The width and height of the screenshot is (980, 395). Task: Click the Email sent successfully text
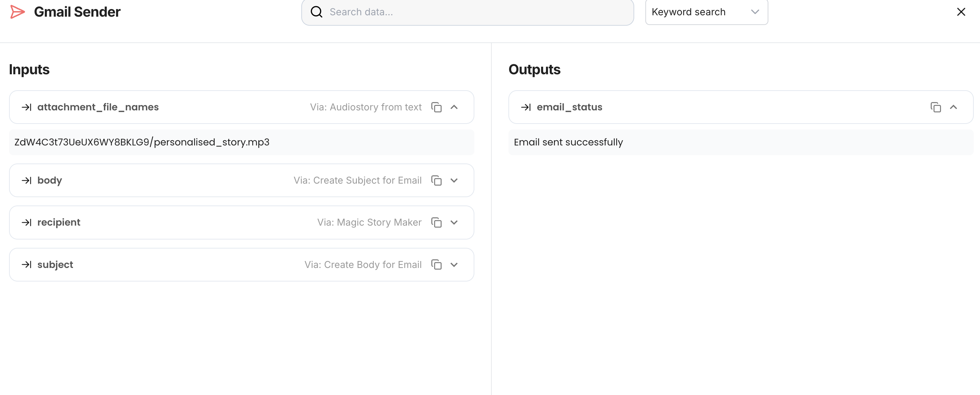click(569, 142)
